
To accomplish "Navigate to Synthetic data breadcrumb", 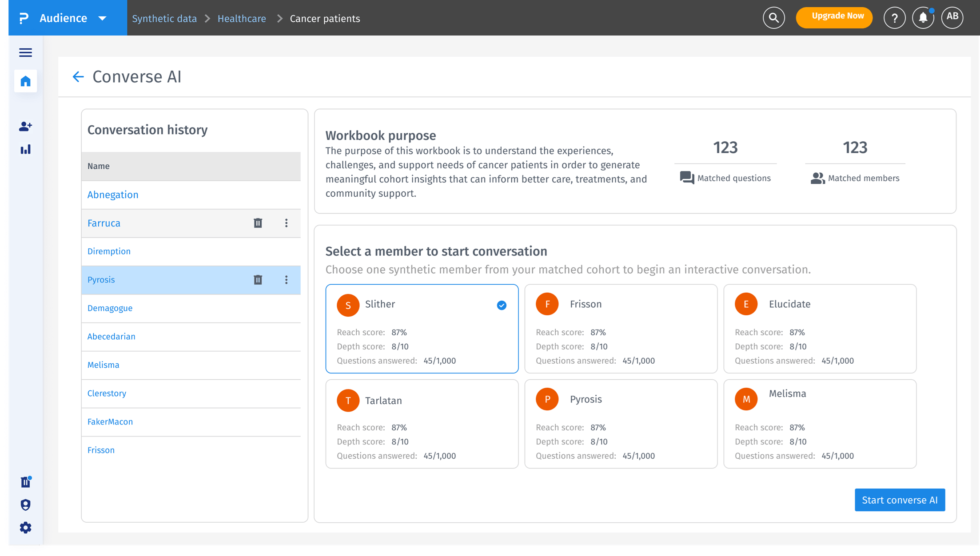I will (164, 19).
